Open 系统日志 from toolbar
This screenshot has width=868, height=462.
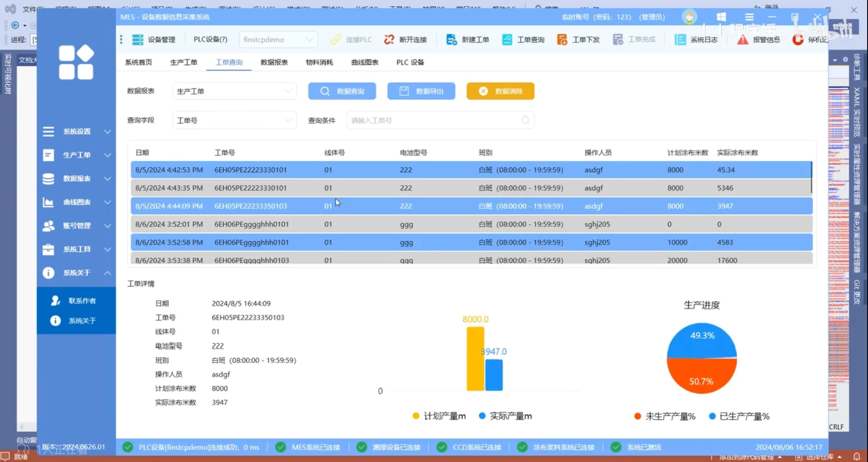click(x=680, y=39)
